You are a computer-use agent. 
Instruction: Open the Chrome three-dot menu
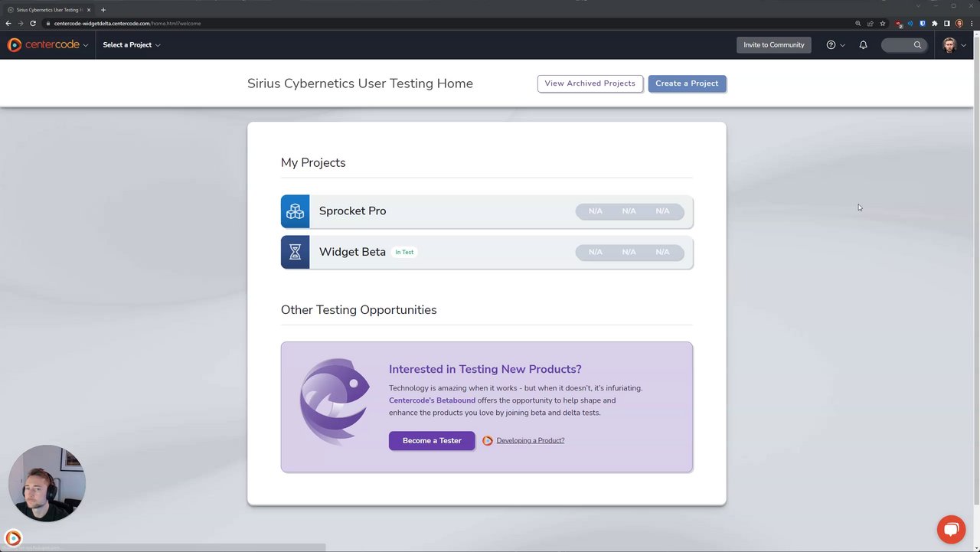click(972, 24)
